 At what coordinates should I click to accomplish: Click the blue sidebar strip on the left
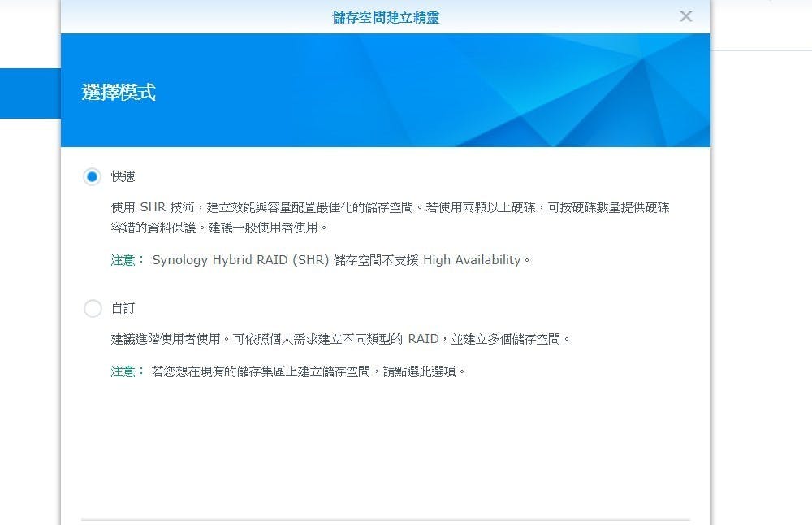[x=28, y=93]
